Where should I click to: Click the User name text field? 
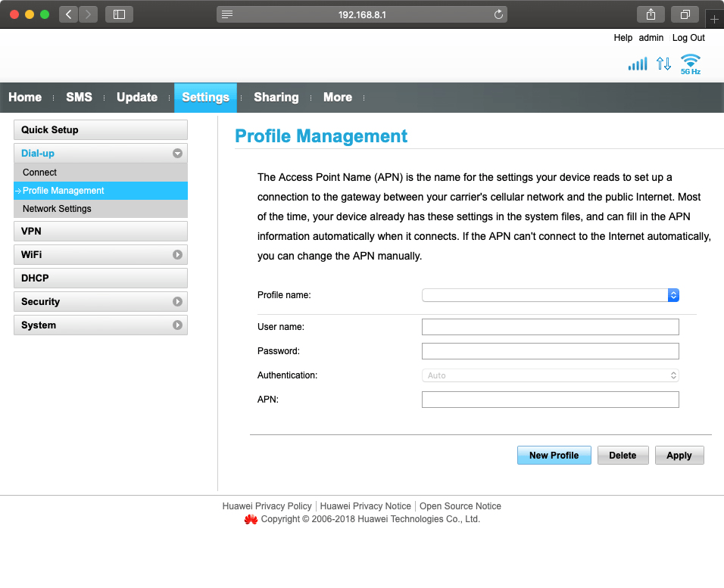pos(550,327)
